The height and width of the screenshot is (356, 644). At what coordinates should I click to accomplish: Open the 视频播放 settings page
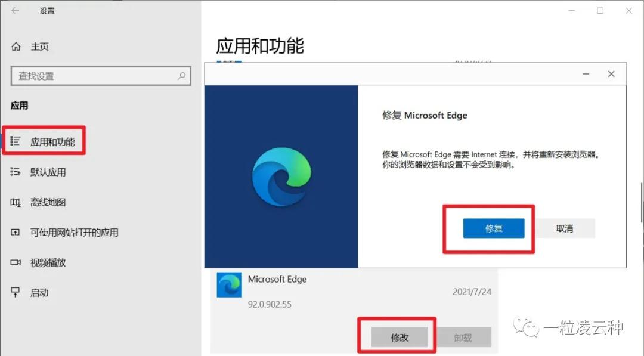[x=47, y=262]
